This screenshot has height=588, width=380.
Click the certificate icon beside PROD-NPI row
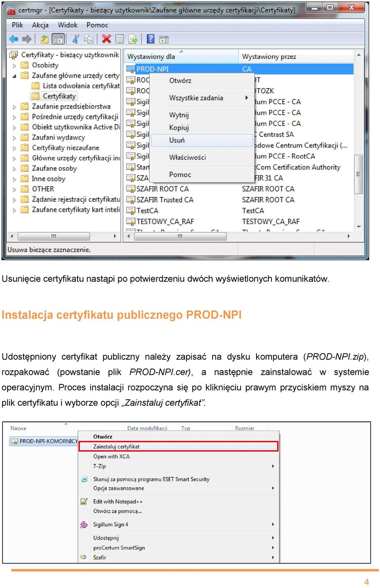coord(131,69)
